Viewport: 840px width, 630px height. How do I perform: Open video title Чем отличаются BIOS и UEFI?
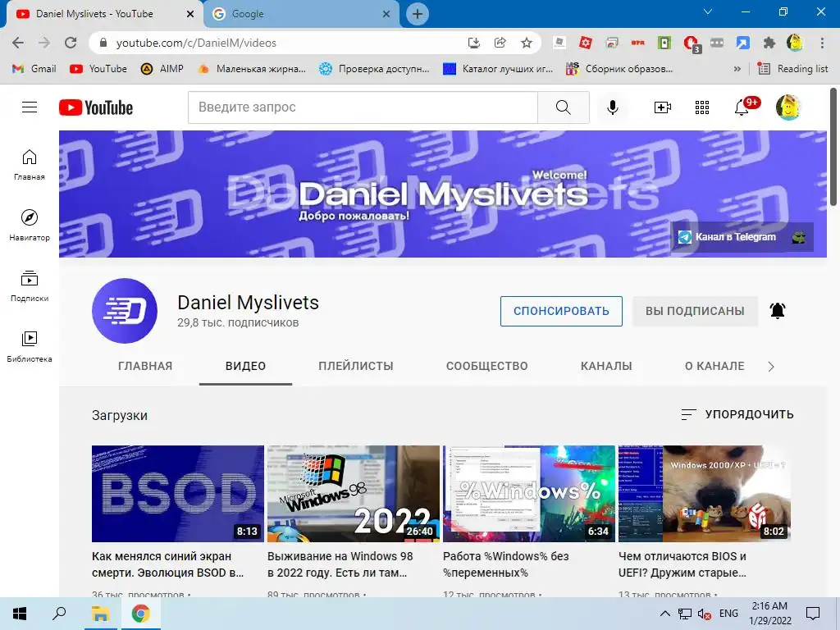coord(682,564)
